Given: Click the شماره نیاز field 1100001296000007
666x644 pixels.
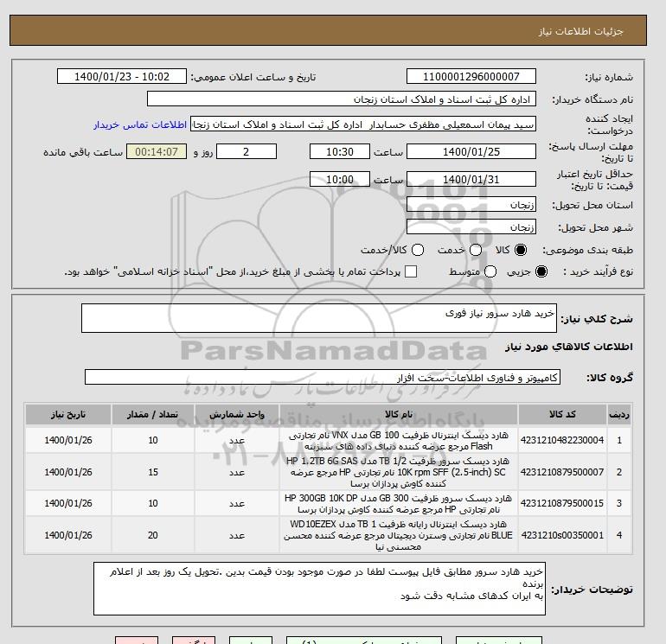Looking at the screenshot, I should point(471,76).
